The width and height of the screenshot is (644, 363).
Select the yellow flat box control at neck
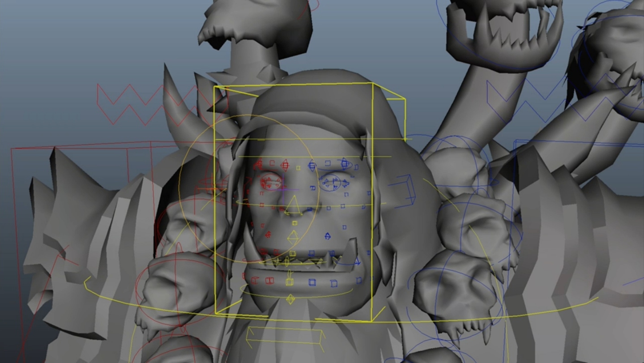coord(285,339)
